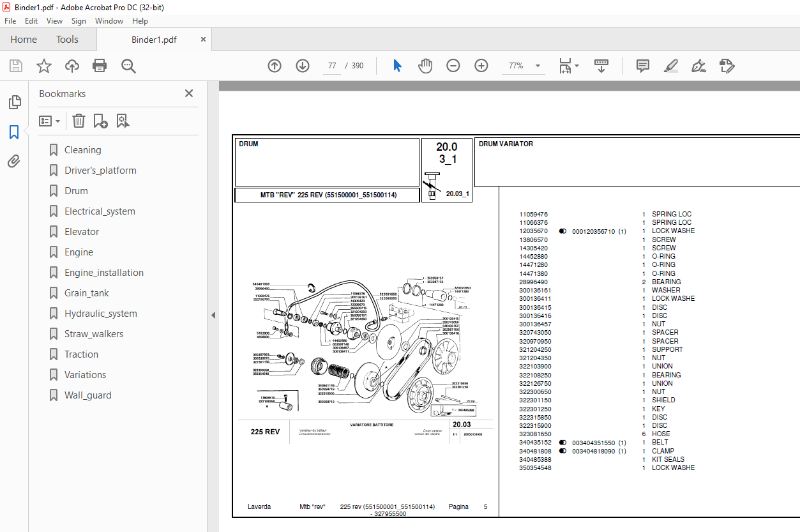Delete selected bookmark with trash icon
Screen dimensions: 800x532
(x=79, y=121)
